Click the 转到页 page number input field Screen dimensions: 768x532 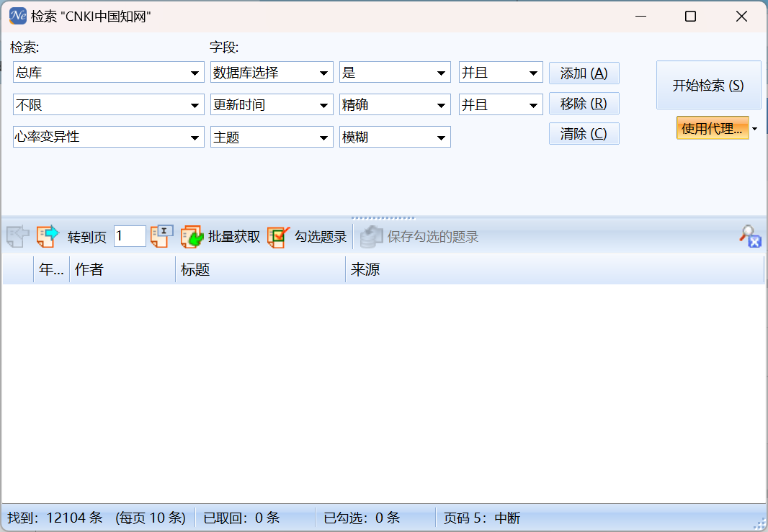[x=130, y=236]
